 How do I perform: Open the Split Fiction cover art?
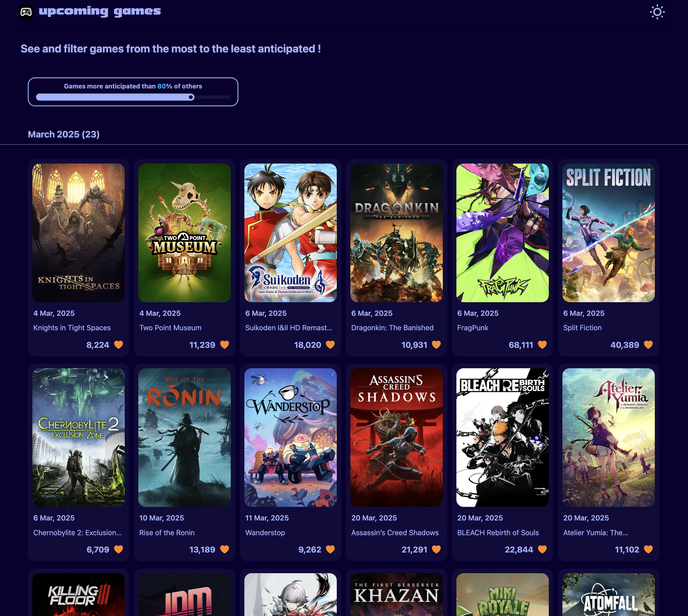tap(608, 233)
